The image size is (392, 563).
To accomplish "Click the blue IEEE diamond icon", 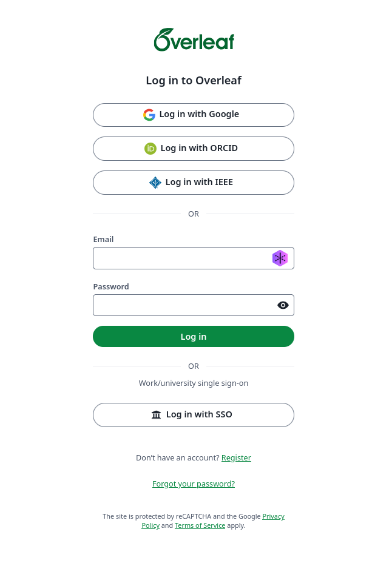I will tap(155, 183).
